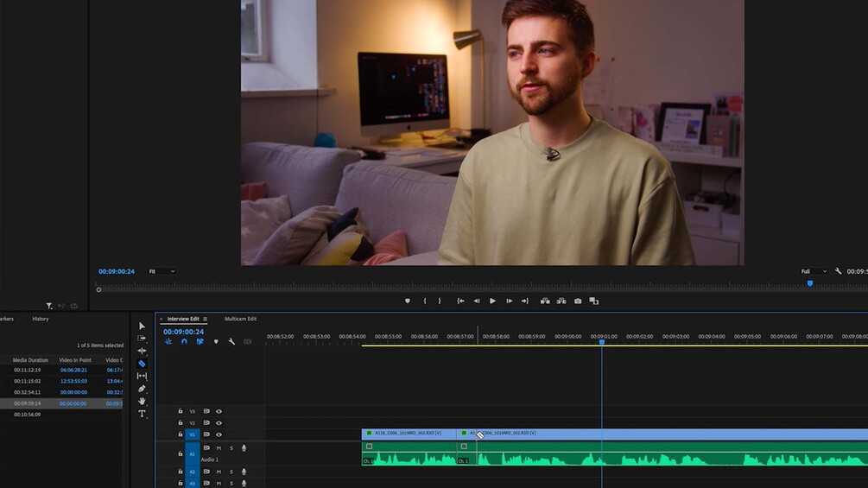Target the V1 track

[192, 434]
